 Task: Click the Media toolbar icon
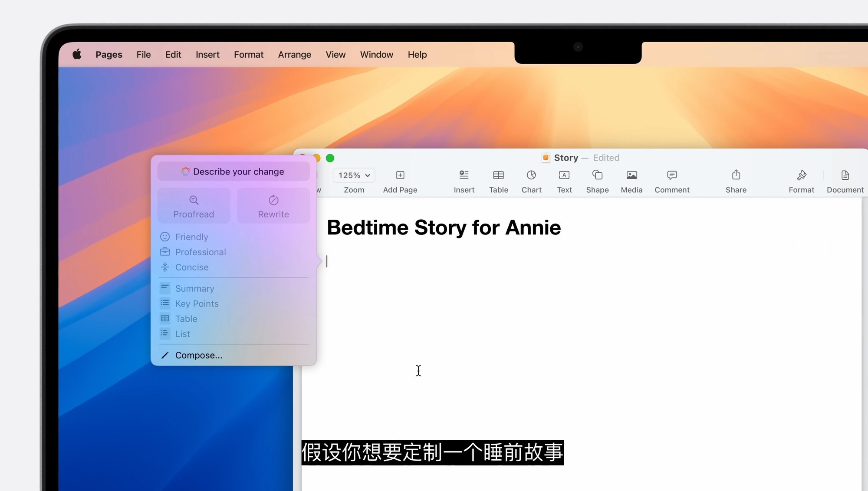click(631, 175)
